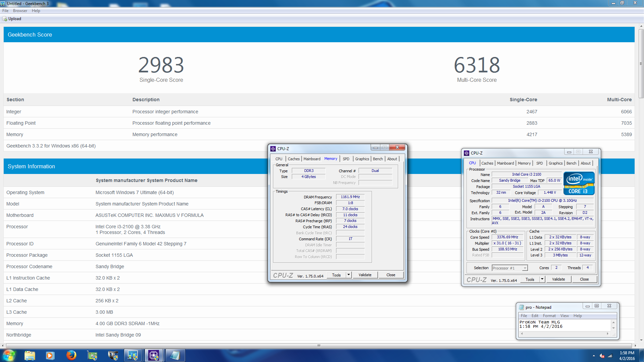Click Validate in CPU-Z Memory window
Image resolution: width=644 pixels, height=362 pixels.
[x=365, y=275]
